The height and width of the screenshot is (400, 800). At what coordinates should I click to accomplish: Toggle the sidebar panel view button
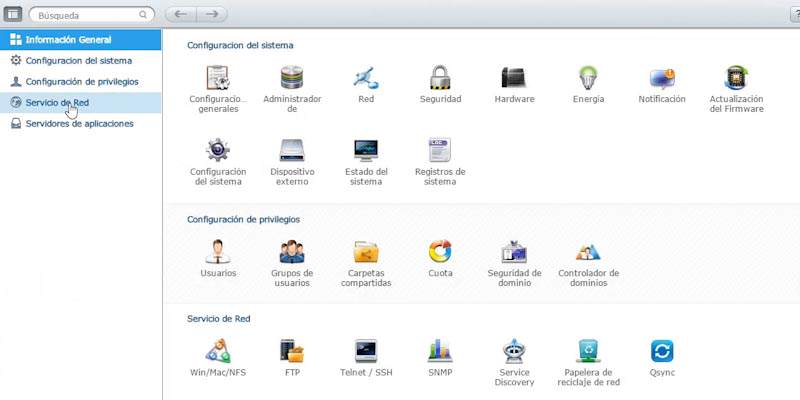[x=13, y=14]
